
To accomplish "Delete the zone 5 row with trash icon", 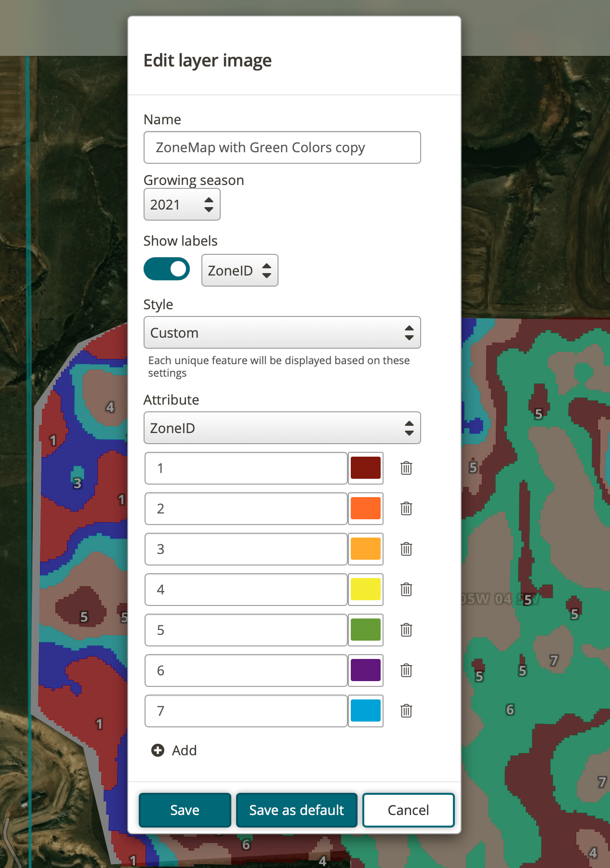I will (x=406, y=630).
